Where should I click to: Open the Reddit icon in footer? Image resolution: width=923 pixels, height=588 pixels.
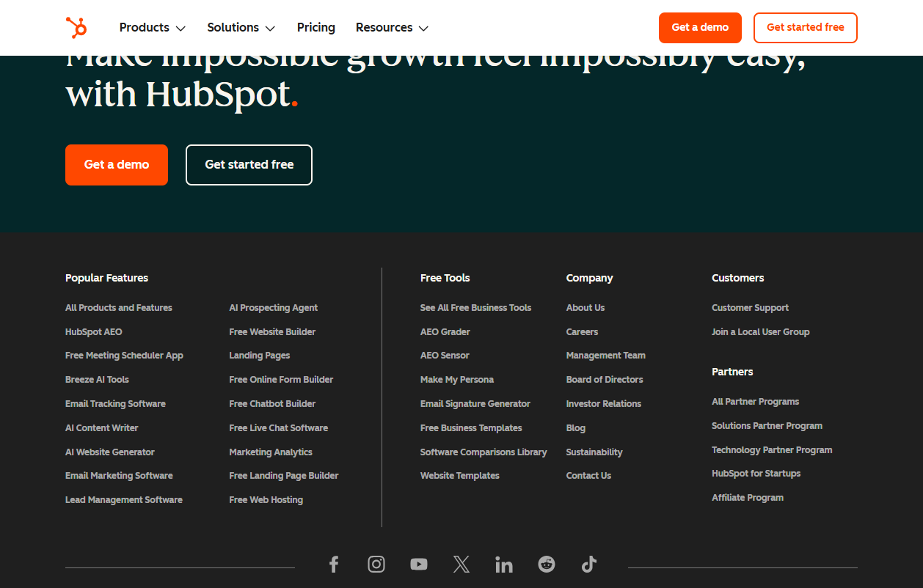tap(547, 564)
